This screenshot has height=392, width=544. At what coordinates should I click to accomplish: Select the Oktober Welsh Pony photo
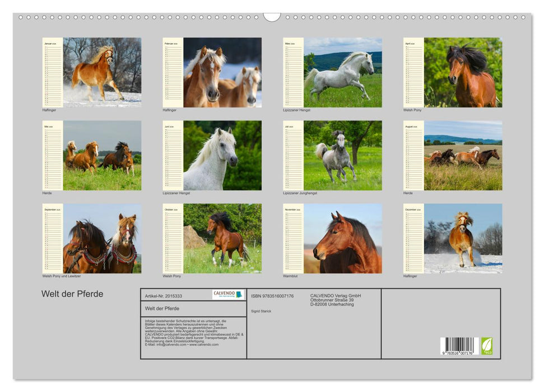pyautogui.click(x=222, y=238)
